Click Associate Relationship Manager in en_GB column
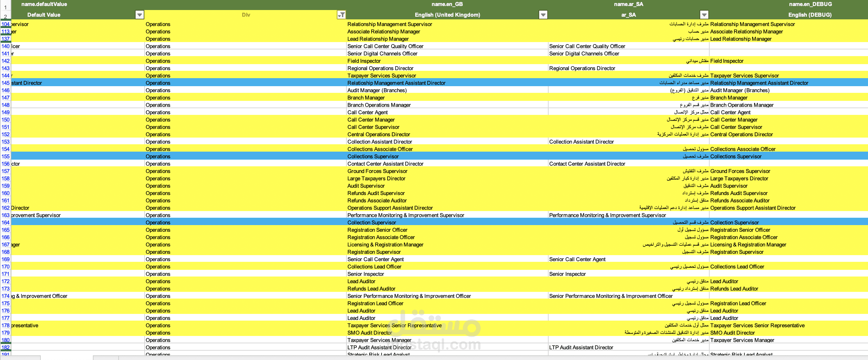The width and height of the screenshot is (868, 360). coord(384,32)
